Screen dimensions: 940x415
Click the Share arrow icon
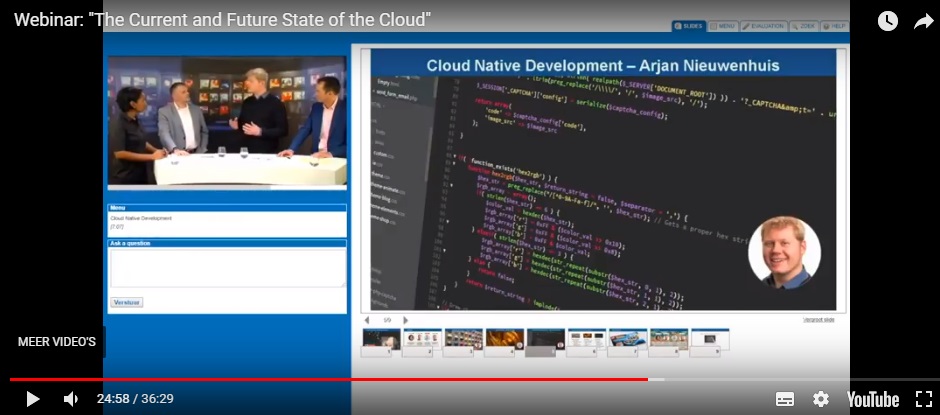(923, 21)
